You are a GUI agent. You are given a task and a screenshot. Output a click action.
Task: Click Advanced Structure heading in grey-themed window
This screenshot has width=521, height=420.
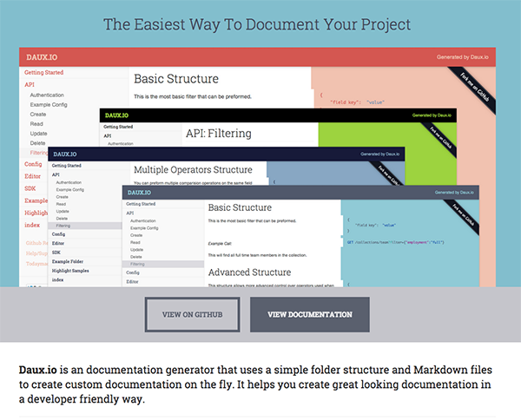(249, 272)
